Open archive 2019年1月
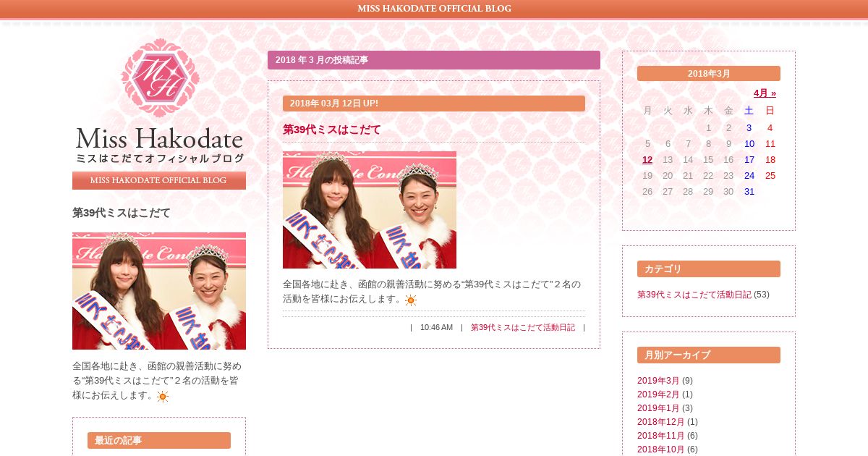The height and width of the screenshot is (456, 868). [658, 408]
